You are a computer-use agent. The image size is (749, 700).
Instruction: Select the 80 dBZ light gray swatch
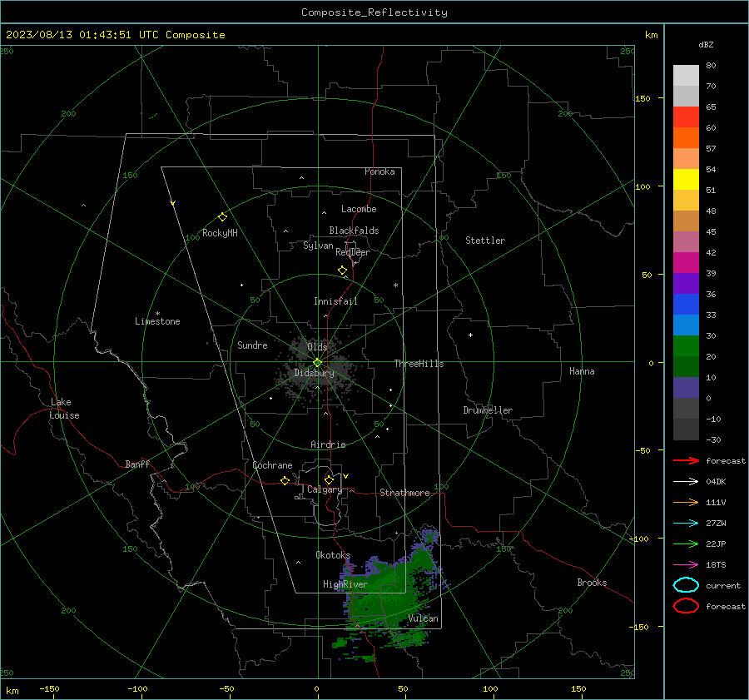click(x=686, y=75)
